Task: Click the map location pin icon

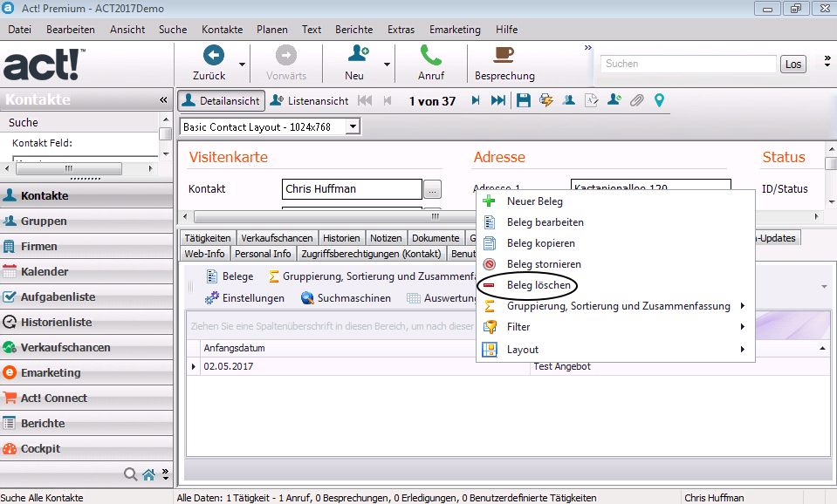Action: (659, 100)
